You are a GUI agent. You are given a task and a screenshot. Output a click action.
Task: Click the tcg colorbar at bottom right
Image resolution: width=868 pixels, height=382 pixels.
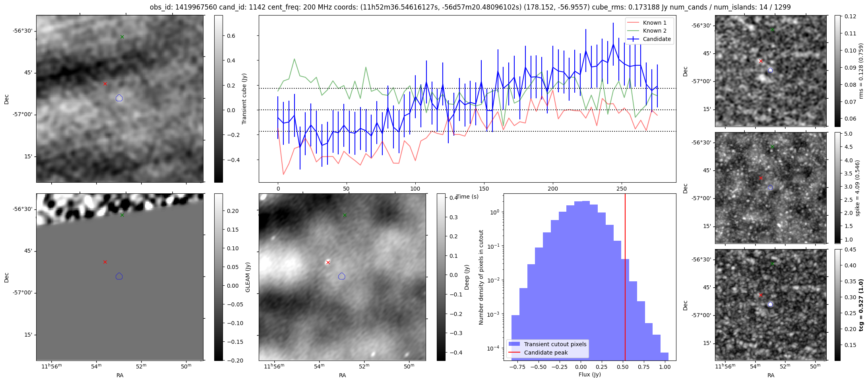[x=837, y=305]
